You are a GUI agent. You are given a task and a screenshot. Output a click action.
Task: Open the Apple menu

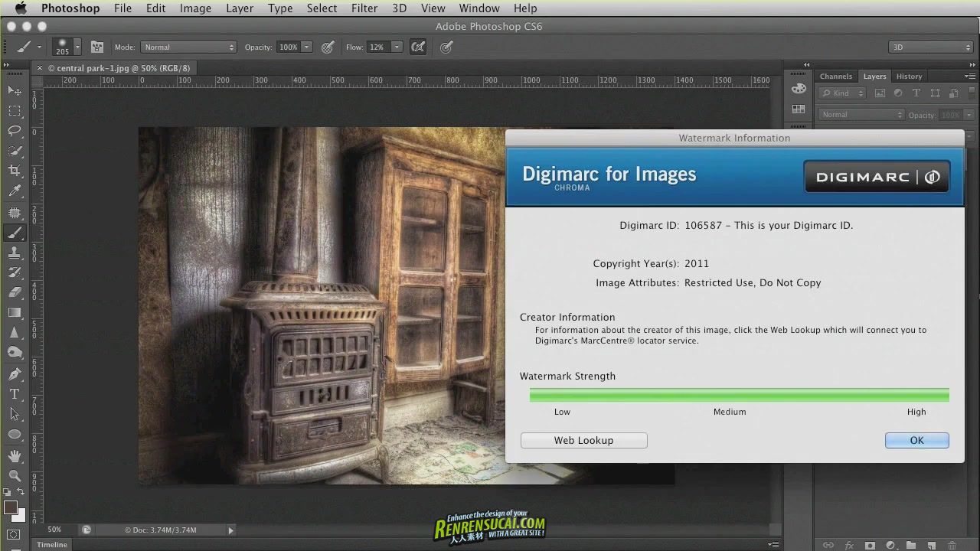pos(21,8)
